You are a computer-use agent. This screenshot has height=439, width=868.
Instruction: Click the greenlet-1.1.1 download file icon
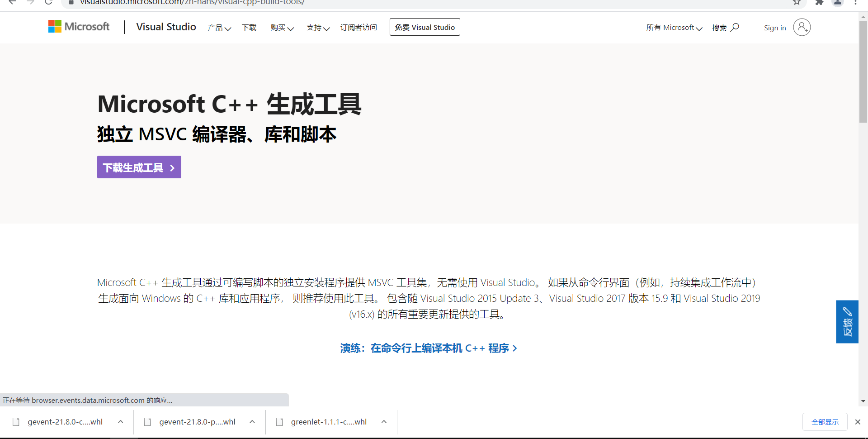tap(279, 421)
